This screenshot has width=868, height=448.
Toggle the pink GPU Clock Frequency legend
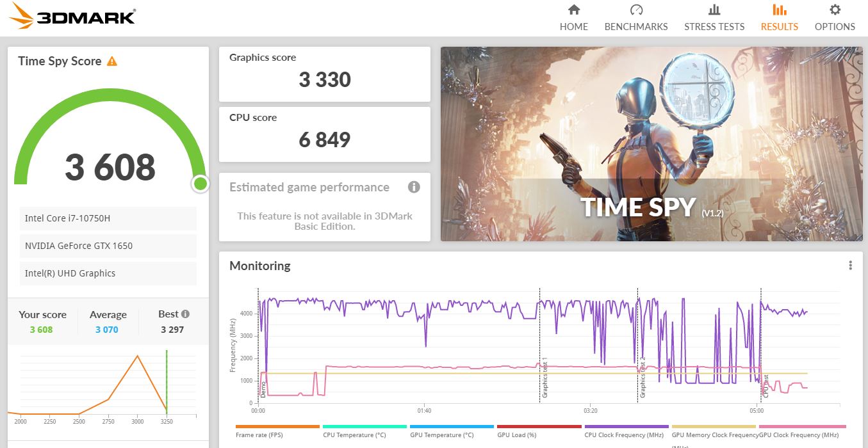pyautogui.click(x=802, y=431)
